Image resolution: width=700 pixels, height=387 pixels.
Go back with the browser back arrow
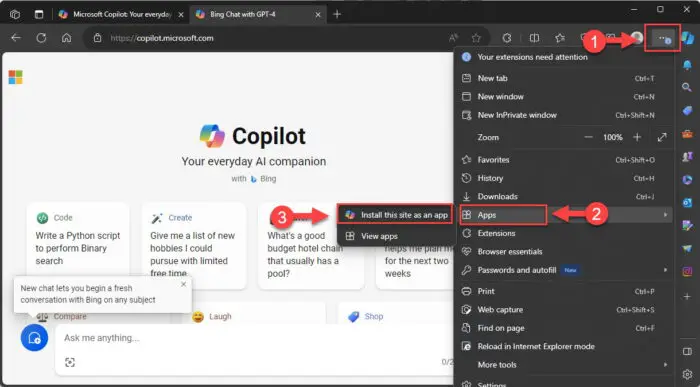16,38
